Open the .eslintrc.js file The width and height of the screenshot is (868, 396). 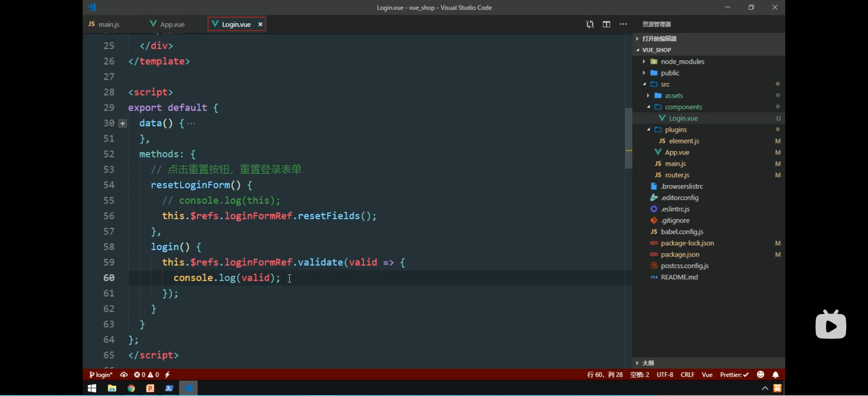[x=708, y=209]
